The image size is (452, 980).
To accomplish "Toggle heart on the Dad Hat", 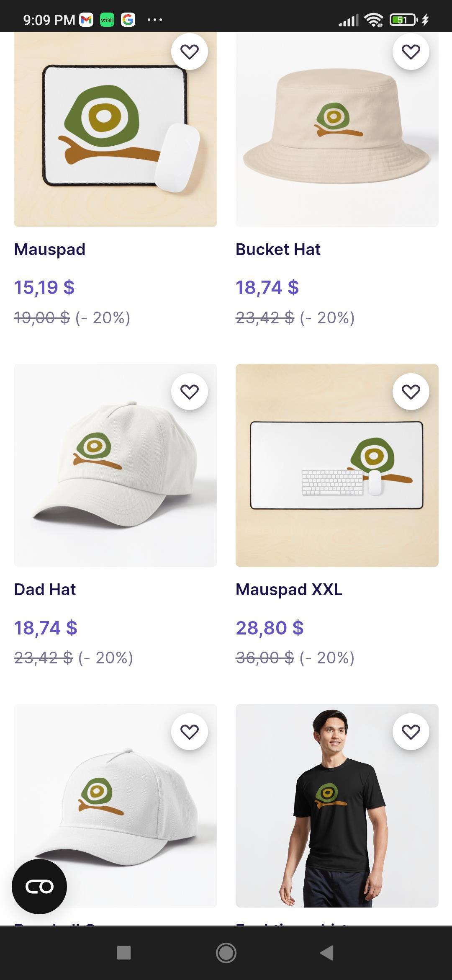I will 189,392.
